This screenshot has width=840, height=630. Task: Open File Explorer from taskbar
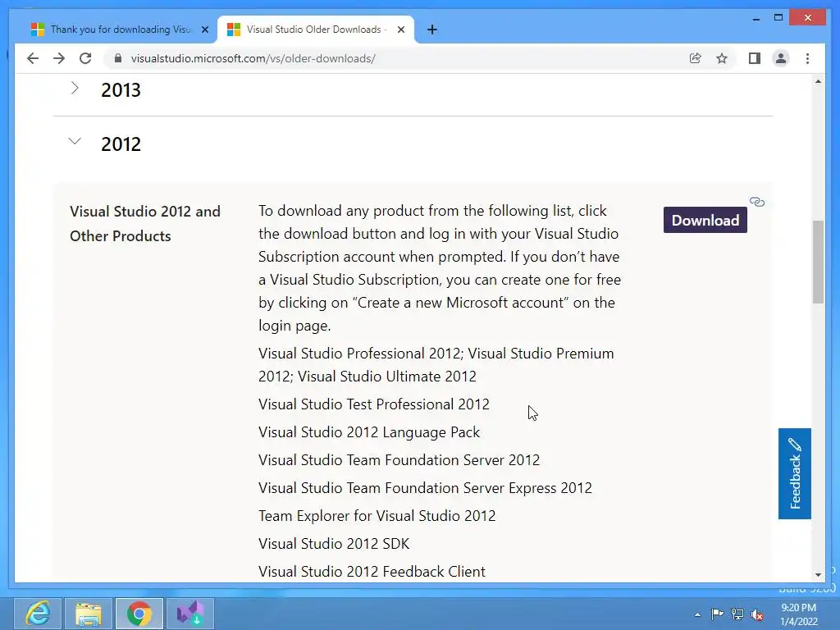(x=89, y=614)
